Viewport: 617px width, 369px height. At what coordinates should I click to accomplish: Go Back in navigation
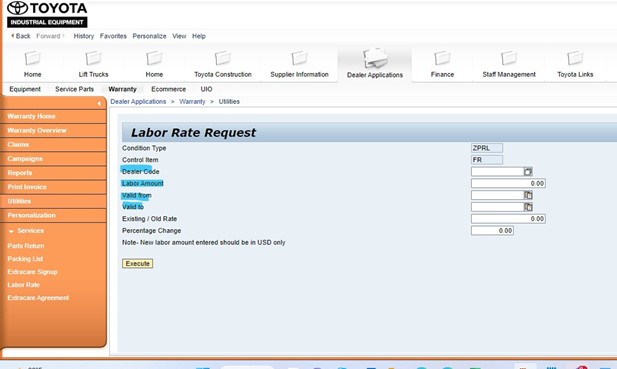(x=20, y=36)
